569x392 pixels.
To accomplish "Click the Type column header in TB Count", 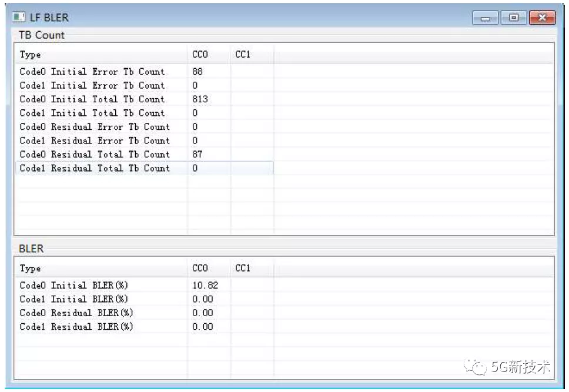I will click(101, 55).
